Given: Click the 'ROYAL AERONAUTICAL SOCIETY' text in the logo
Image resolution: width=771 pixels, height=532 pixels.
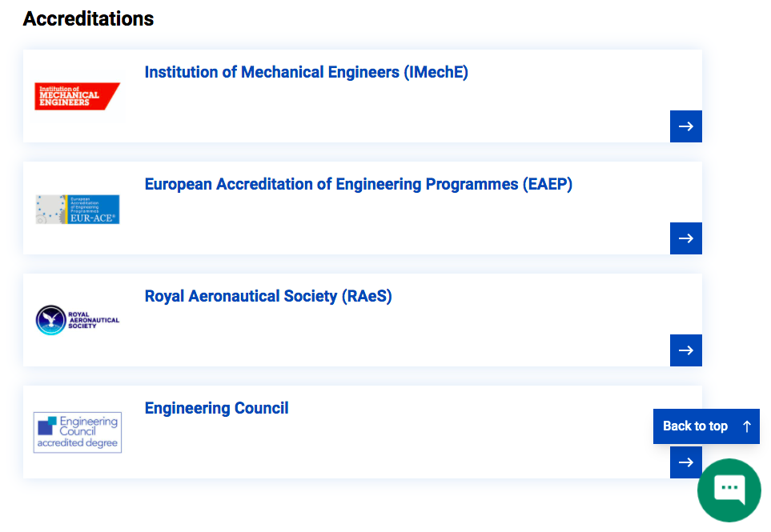Looking at the screenshot, I should (94, 320).
